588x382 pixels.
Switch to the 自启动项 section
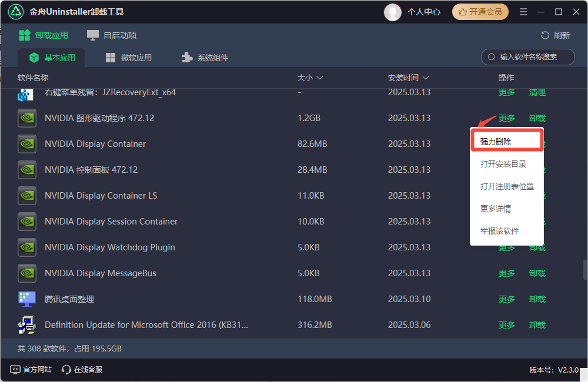[x=112, y=35]
